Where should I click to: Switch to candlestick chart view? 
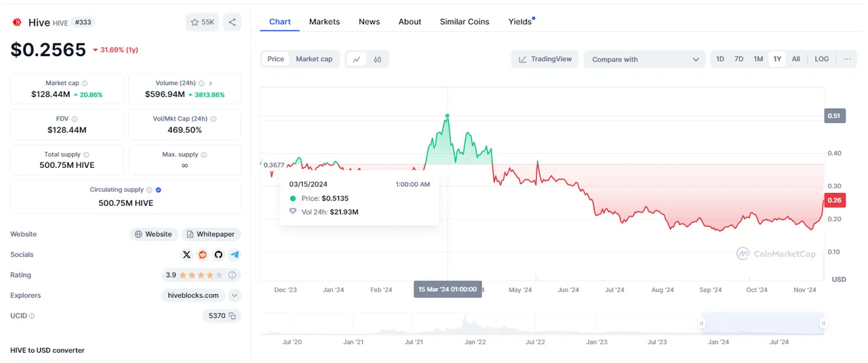click(x=378, y=59)
